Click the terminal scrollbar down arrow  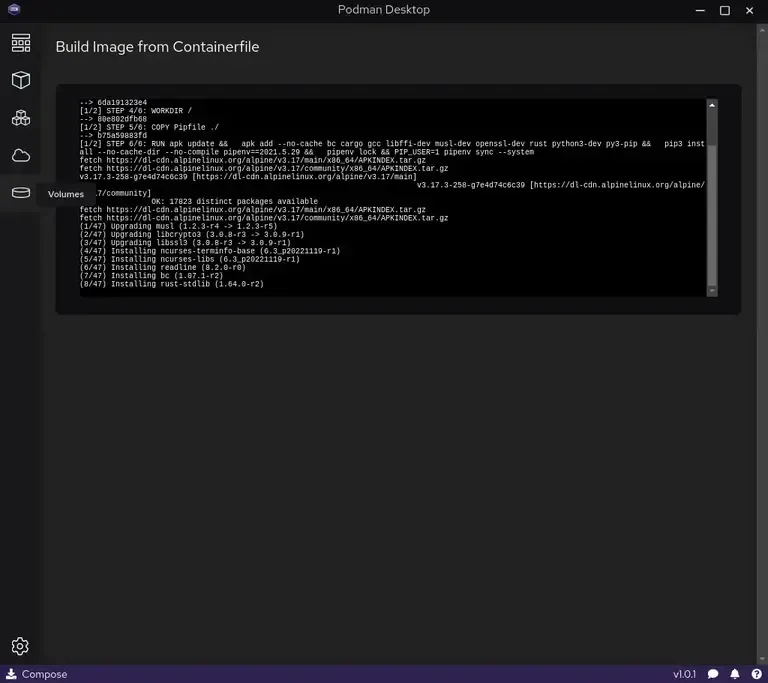tap(712, 291)
